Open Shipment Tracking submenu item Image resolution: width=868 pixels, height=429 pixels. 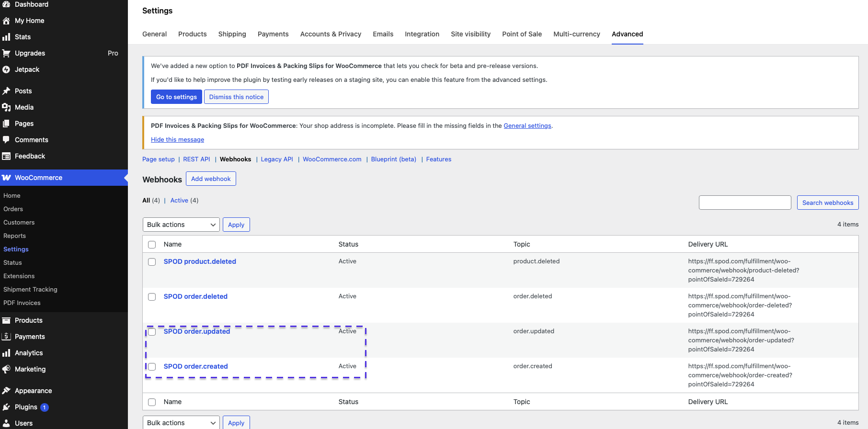30,289
